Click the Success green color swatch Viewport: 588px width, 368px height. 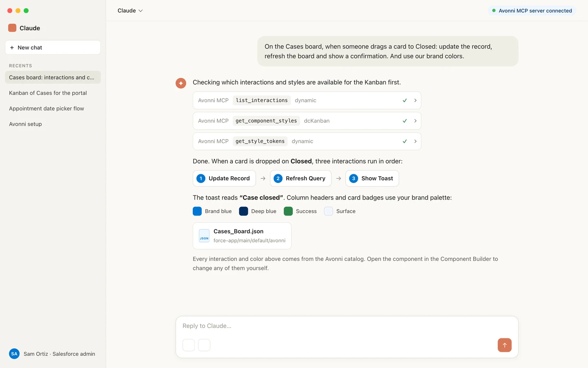point(288,211)
